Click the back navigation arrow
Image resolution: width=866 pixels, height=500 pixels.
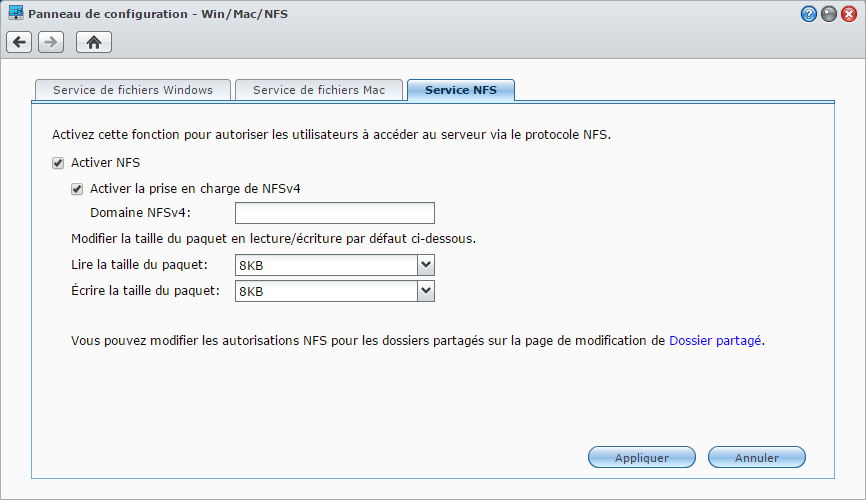[x=19, y=42]
